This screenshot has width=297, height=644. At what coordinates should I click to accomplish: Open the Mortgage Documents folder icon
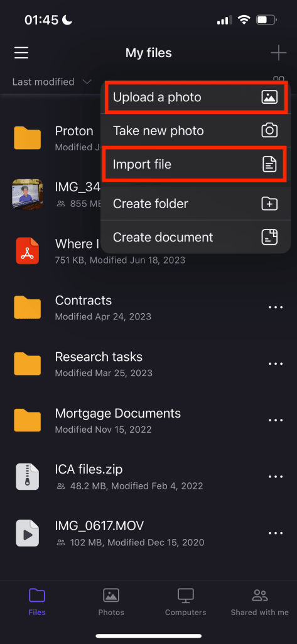point(28,419)
